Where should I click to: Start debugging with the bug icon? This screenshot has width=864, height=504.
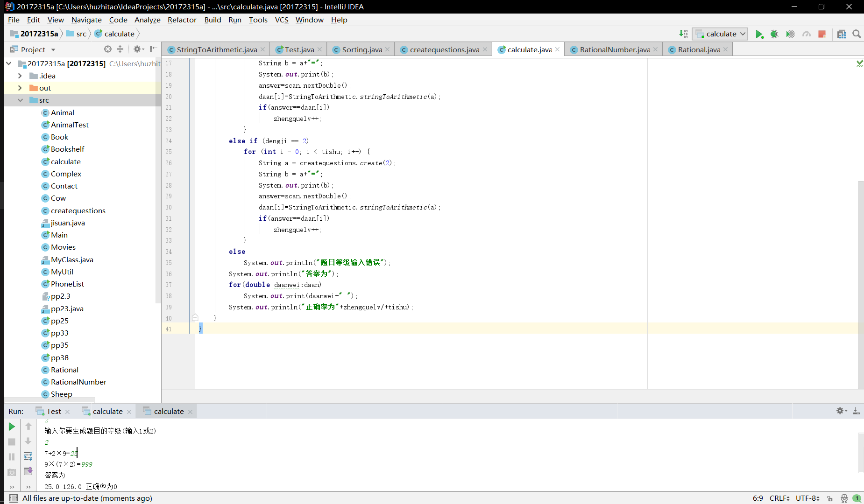click(x=775, y=34)
